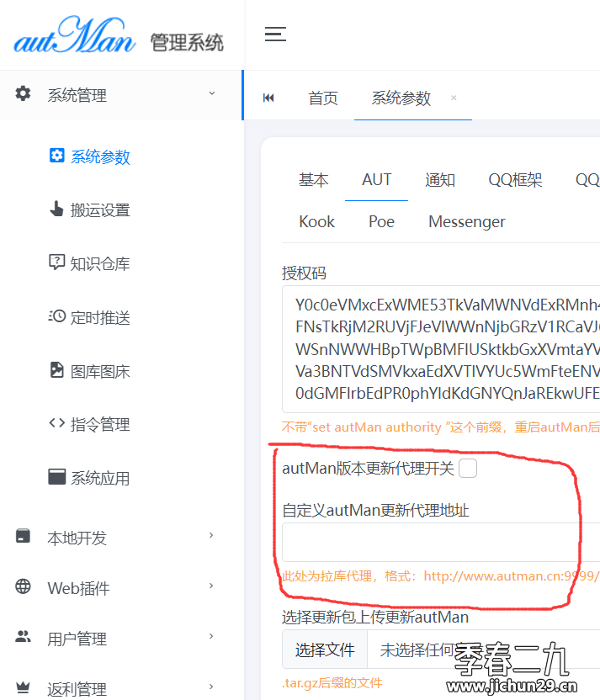Open the Messenger settings tab
This screenshot has height=700, width=600.
(466, 222)
